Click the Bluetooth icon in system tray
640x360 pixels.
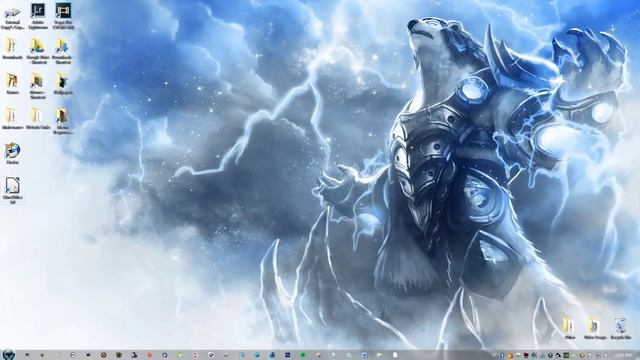(502, 355)
